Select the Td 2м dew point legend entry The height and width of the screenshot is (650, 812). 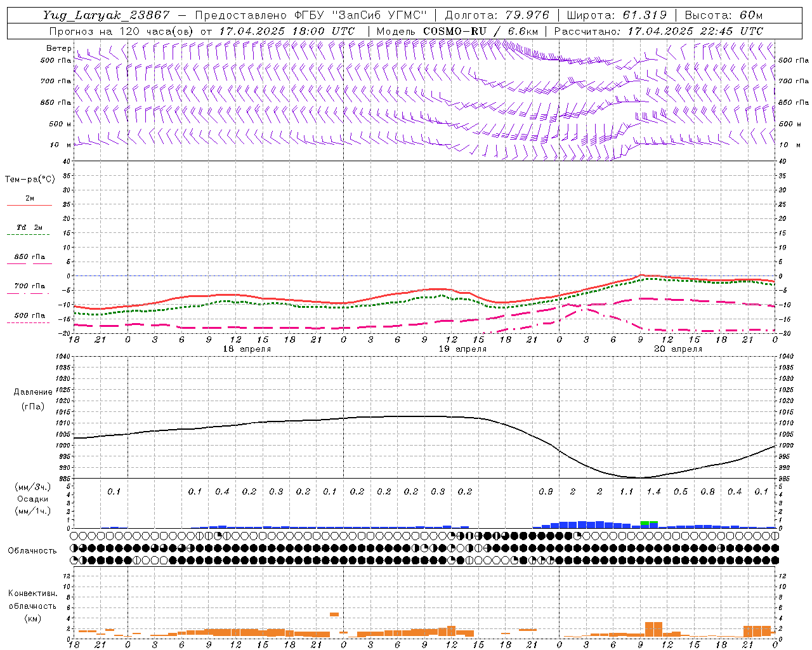click(29, 227)
